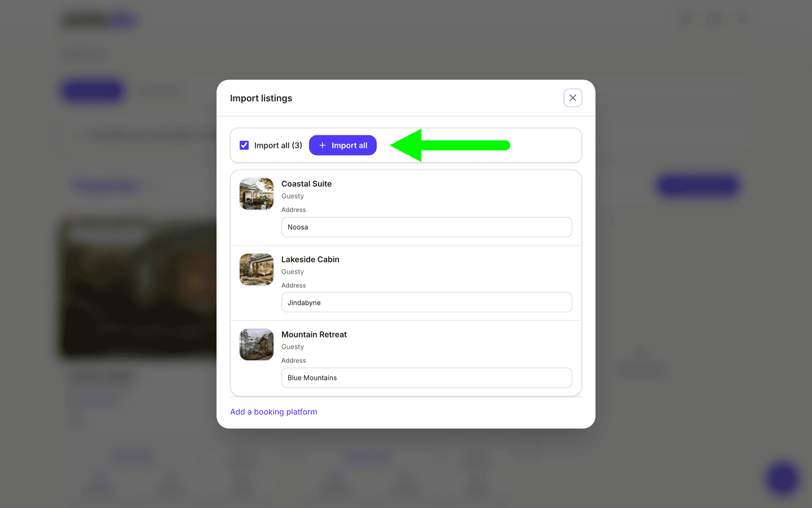The height and width of the screenshot is (508, 812).
Task: Click the Address label above Jindabyne
Action: [x=294, y=286]
